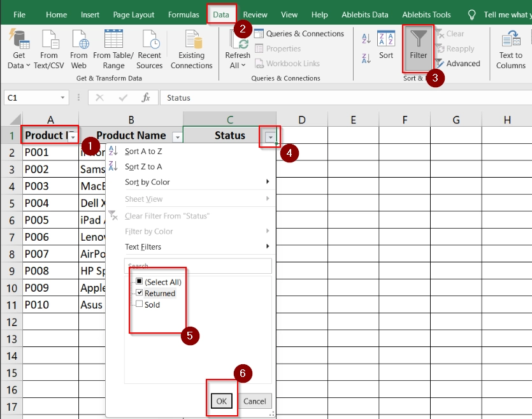Cancel the filter menu
The image size is (532, 419).
255,401
